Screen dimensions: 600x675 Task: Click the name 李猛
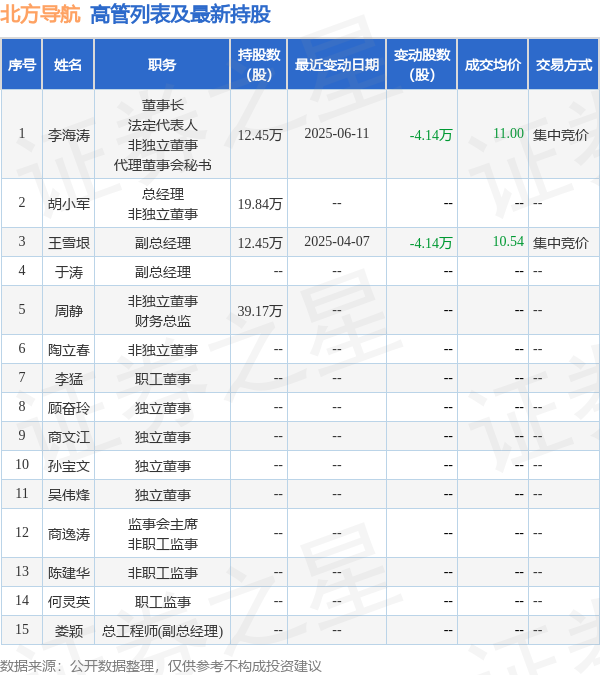click(x=69, y=379)
